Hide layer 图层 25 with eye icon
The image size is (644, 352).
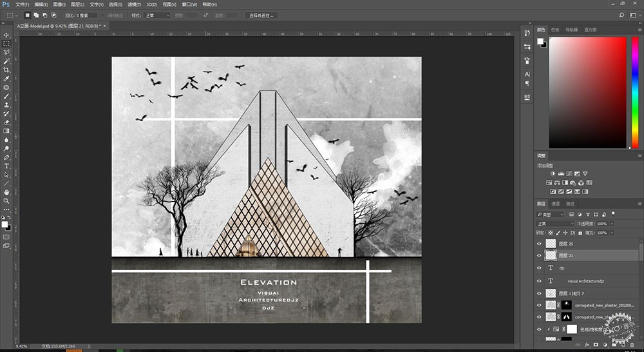(x=539, y=244)
